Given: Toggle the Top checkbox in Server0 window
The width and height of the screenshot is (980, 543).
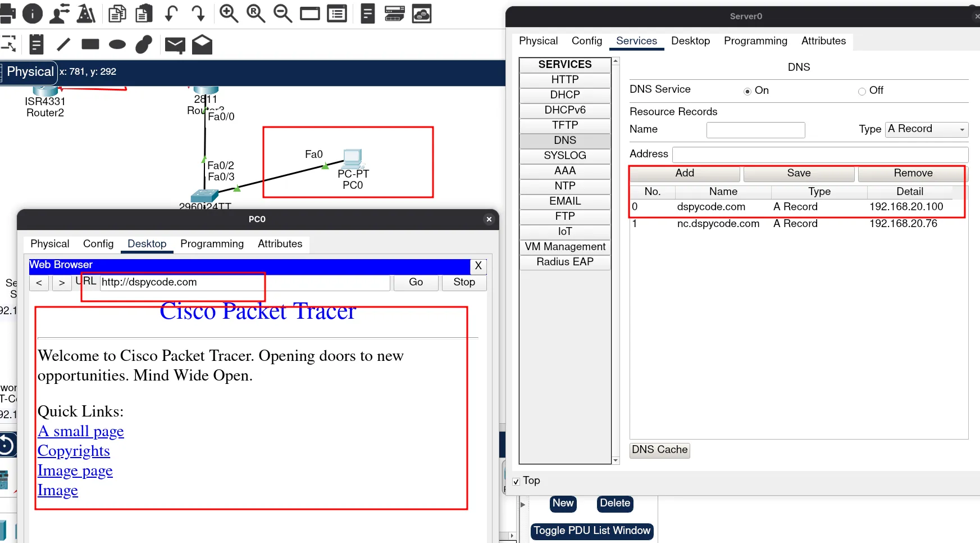Looking at the screenshot, I should 516,482.
